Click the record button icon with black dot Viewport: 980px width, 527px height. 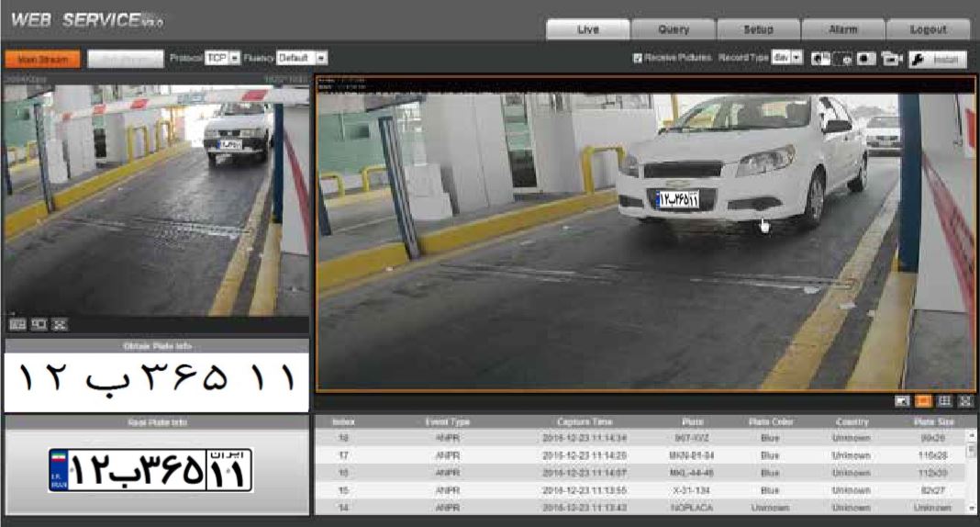865,59
